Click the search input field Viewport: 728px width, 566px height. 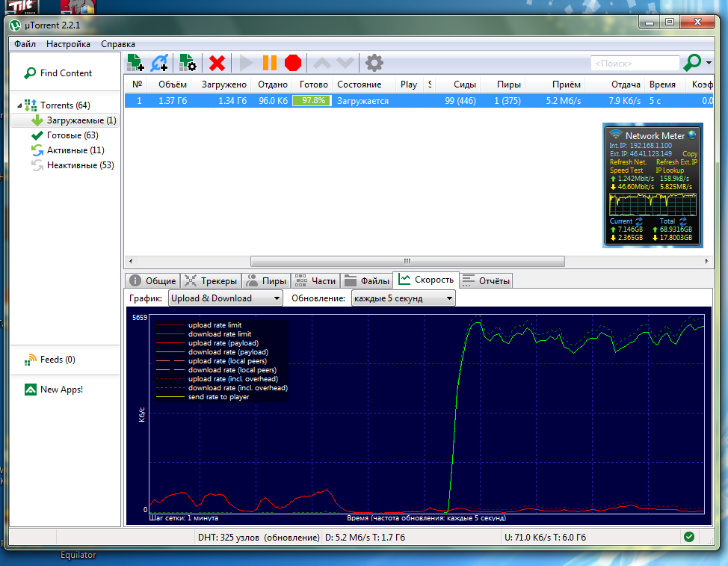pos(634,64)
